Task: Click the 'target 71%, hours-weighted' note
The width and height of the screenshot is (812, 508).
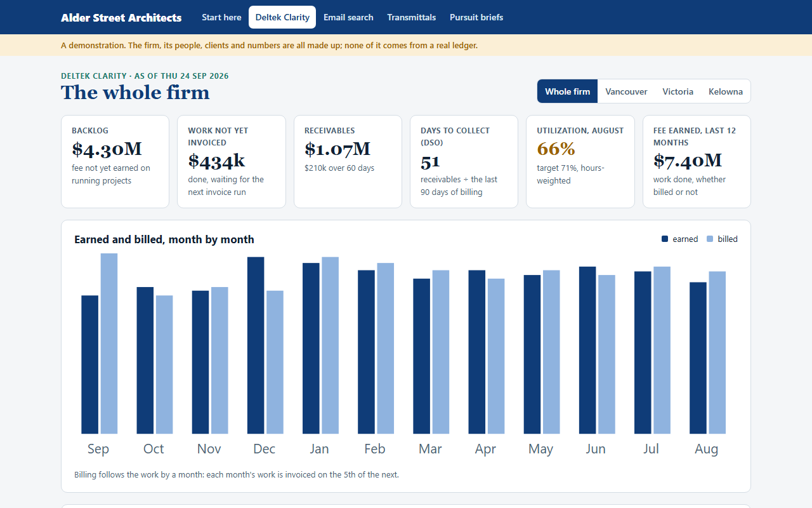Action: [571, 174]
